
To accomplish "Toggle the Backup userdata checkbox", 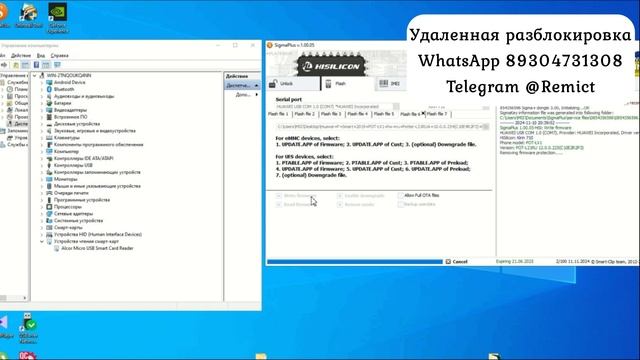I will pyautogui.click(x=401, y=204).
